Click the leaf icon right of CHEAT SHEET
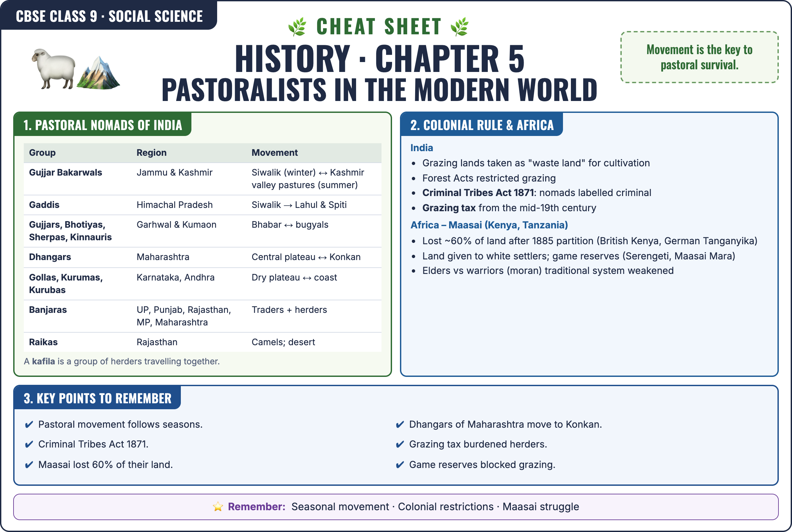The height and width of the screenshot is (532, 792). [460, 27]
